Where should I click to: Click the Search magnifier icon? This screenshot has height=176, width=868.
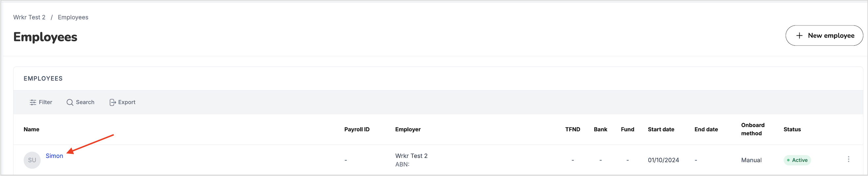pyautogui.click(x=70, y=102)
